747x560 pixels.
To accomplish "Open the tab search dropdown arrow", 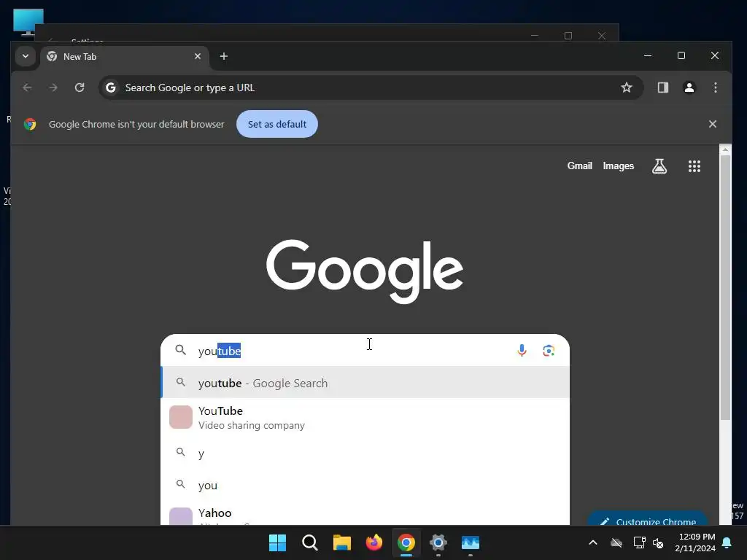I will [x=26, y=56].
